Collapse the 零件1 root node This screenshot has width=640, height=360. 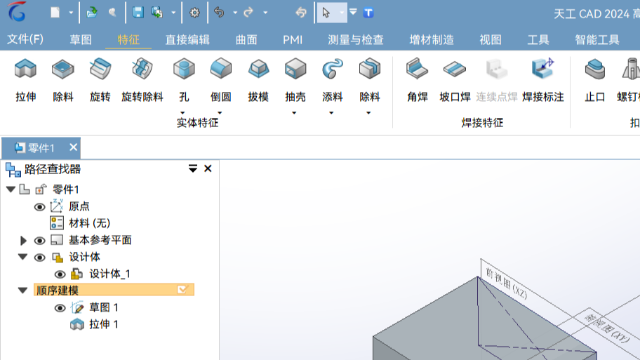coord(11,189)
